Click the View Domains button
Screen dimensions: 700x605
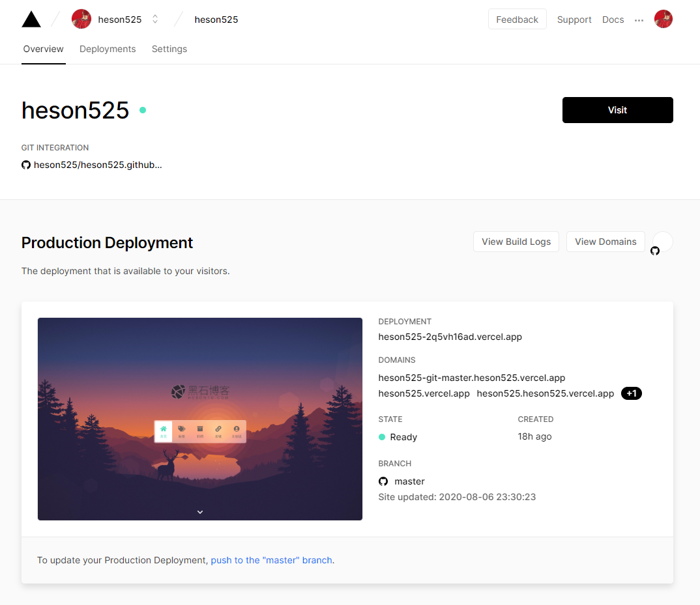click(605, 242)
